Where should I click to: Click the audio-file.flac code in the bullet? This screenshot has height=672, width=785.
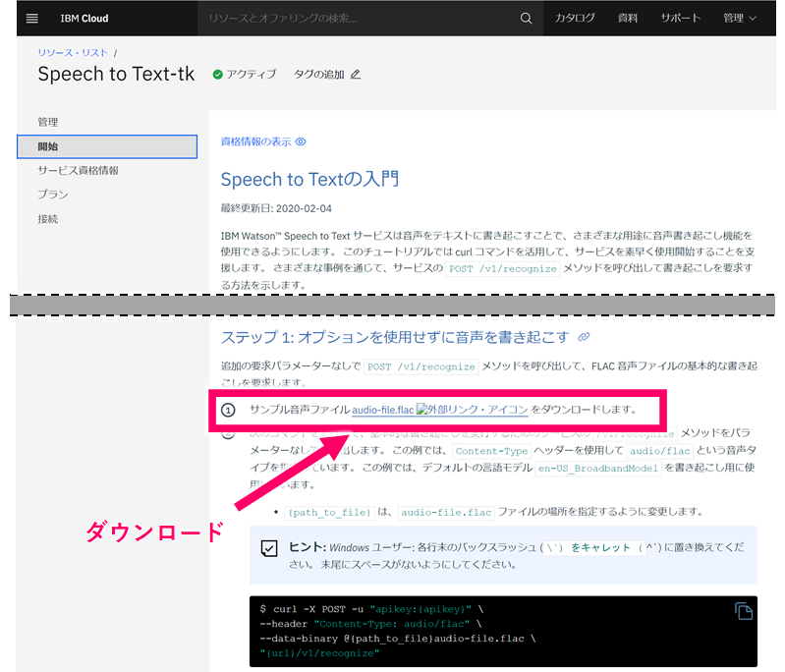pos(446,513)
